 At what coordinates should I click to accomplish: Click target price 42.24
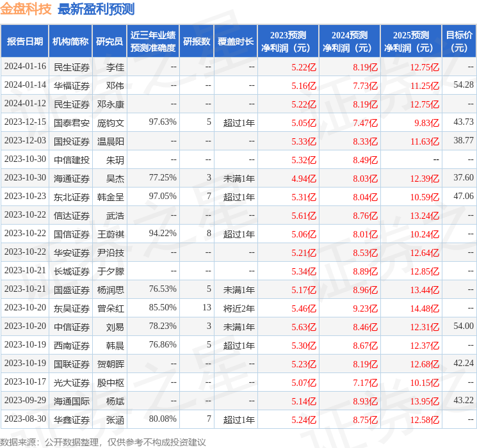click(464, 363)
